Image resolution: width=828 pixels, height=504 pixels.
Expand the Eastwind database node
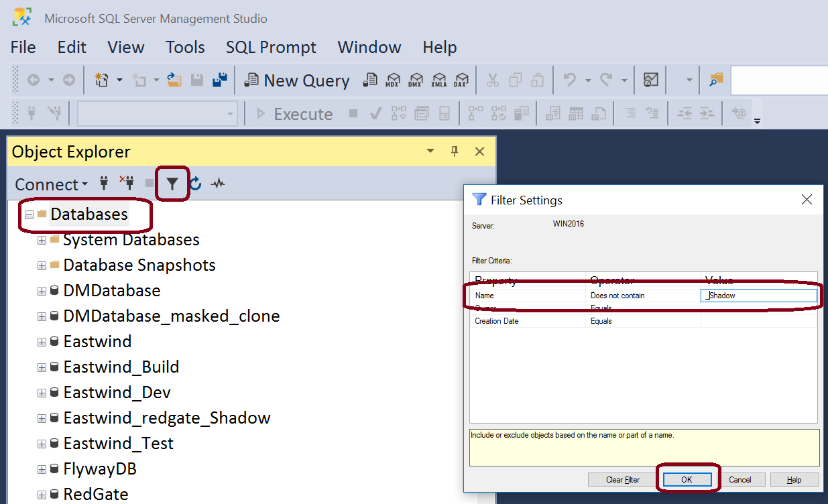[42, 342]
